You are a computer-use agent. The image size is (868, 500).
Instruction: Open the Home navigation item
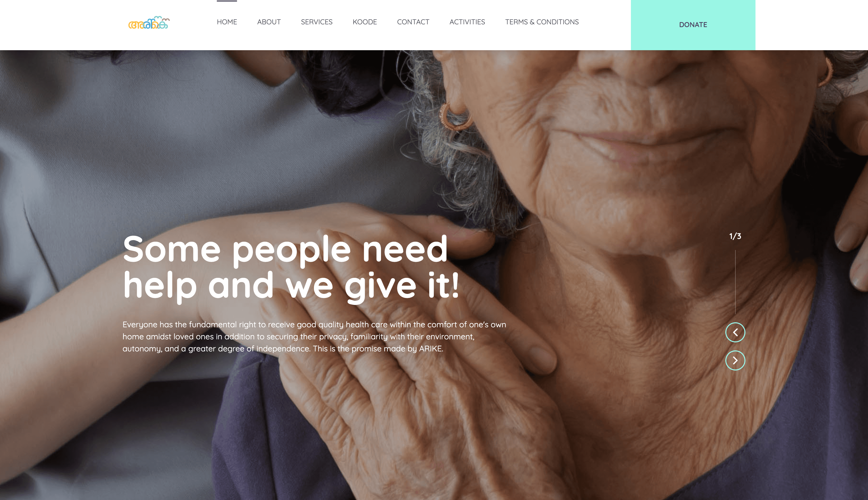227,22
